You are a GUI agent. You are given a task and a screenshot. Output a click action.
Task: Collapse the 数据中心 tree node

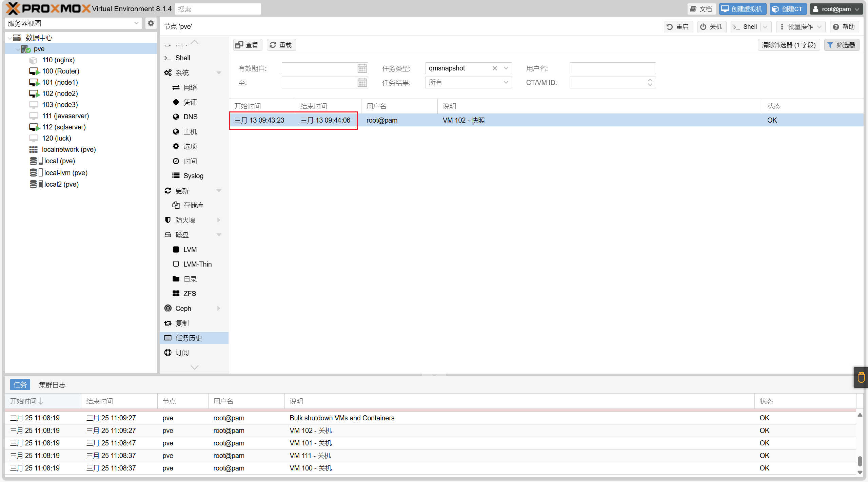point(9,38)
